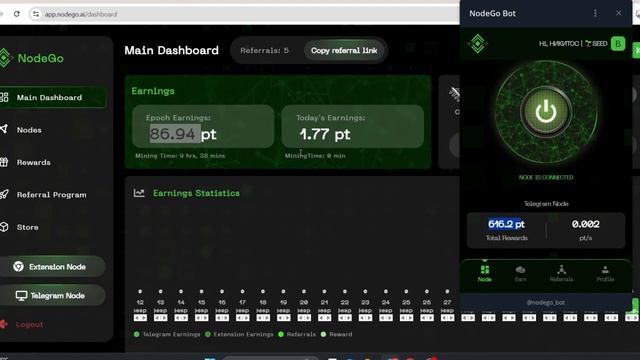Click the chart data point for day 27

point(447,291)
